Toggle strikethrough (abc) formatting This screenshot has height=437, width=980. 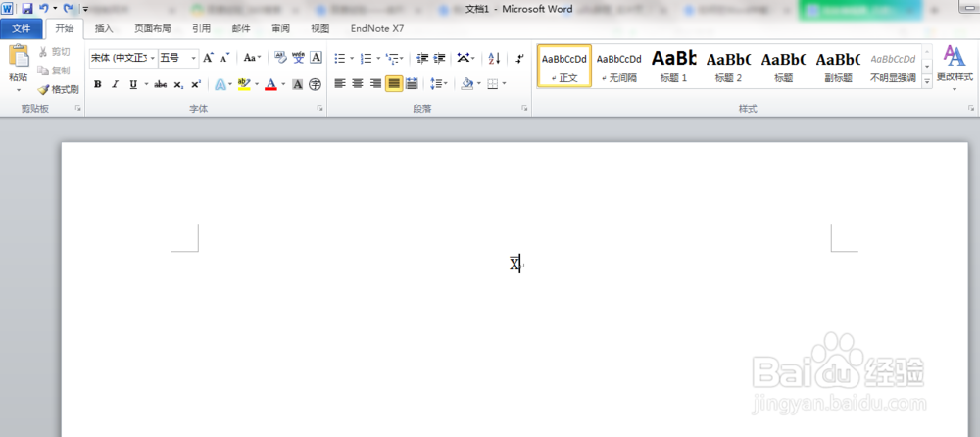click(161, 84)
